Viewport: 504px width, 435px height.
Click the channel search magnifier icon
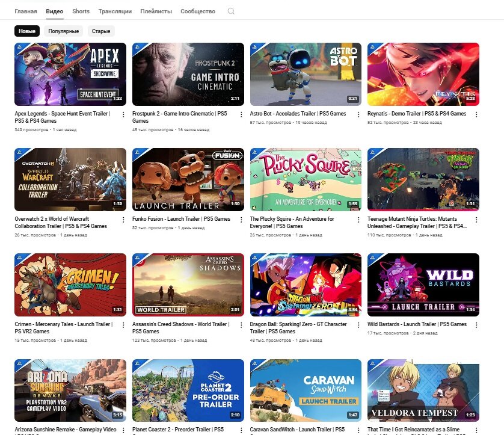(231, 11)
